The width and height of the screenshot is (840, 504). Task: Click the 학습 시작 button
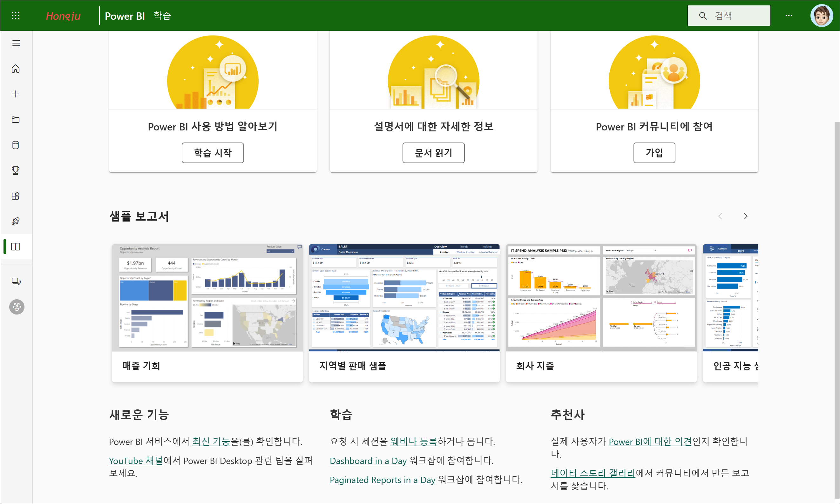coord(213,153)
